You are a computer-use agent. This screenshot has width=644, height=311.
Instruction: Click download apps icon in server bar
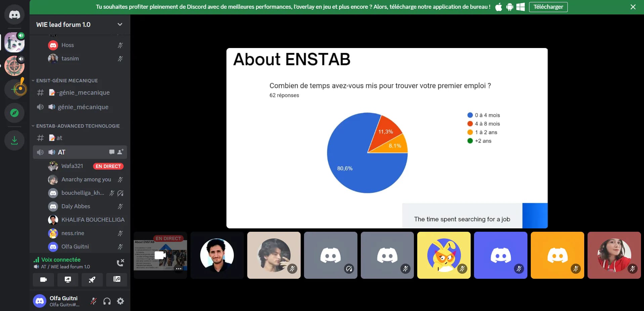[x=14, y=140]
